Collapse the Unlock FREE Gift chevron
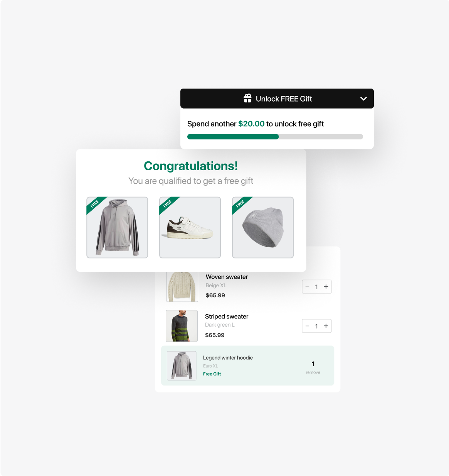 [363, 99]
